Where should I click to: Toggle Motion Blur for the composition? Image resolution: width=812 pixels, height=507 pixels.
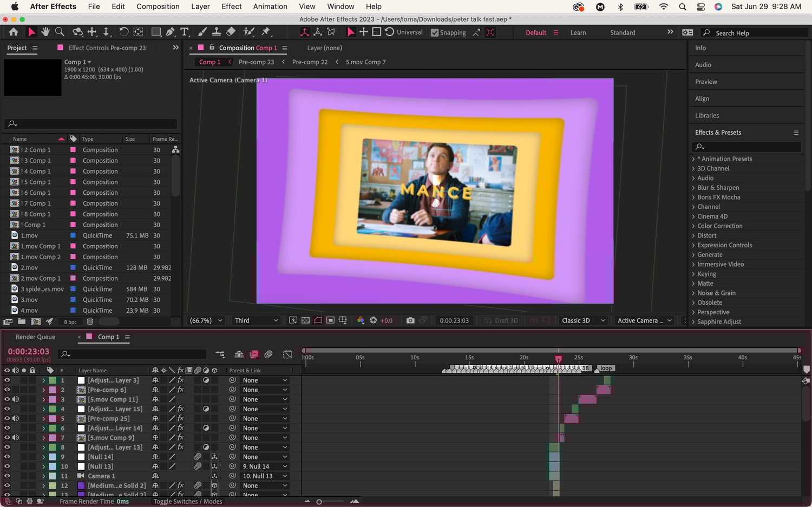pyautogui.click(x=269, y=354)
